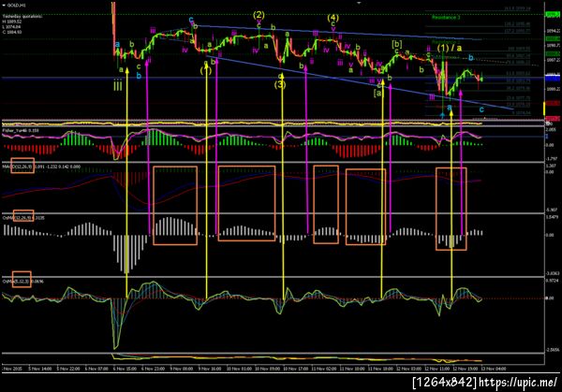This screenshot has width=562, height=392.
Task: Click the '5 Nov 14:00' time axis label
Action: [x=39, y=368]
